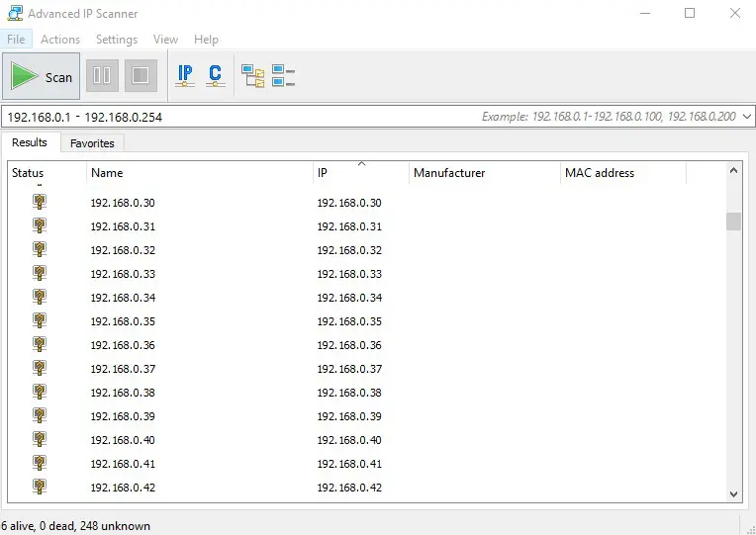Click IP column value 192.168.0.33
The width and height of the screenshot is (756, 535).
(349, 274)
